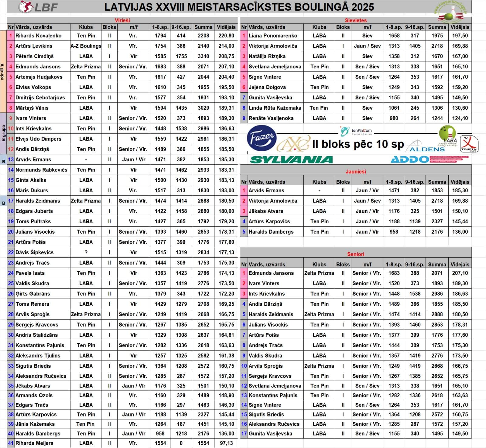This screenshot has width=486, height=448.
Task: Select the name 'Armands Ozols'
Action: [x=34, y=395]
